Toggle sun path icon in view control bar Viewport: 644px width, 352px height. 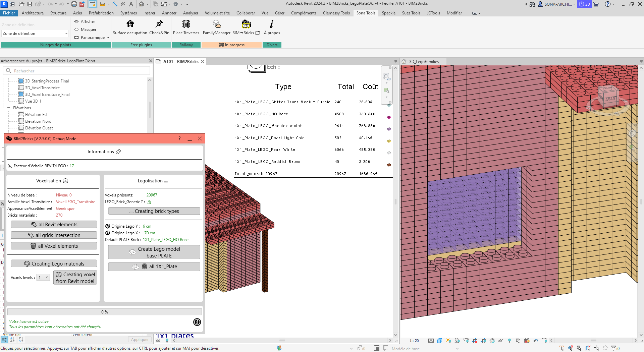coord(448,341)
